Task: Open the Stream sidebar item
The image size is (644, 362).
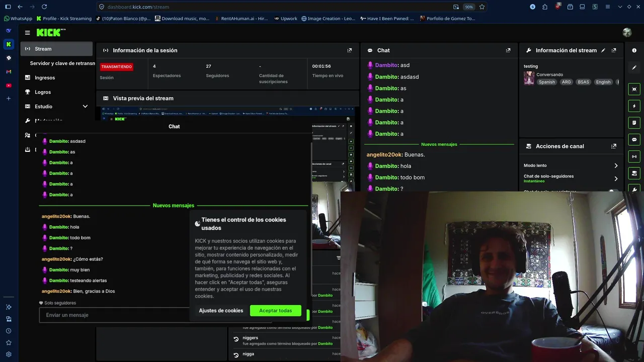Action: click(56, 49)
